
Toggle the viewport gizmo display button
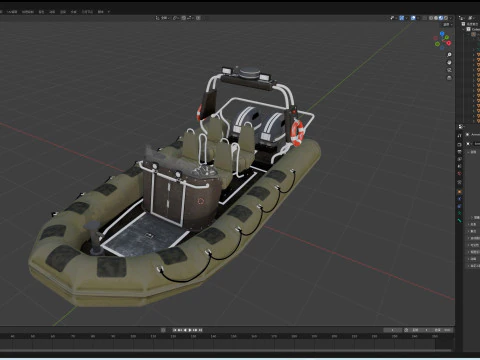(x=402, y=18)
